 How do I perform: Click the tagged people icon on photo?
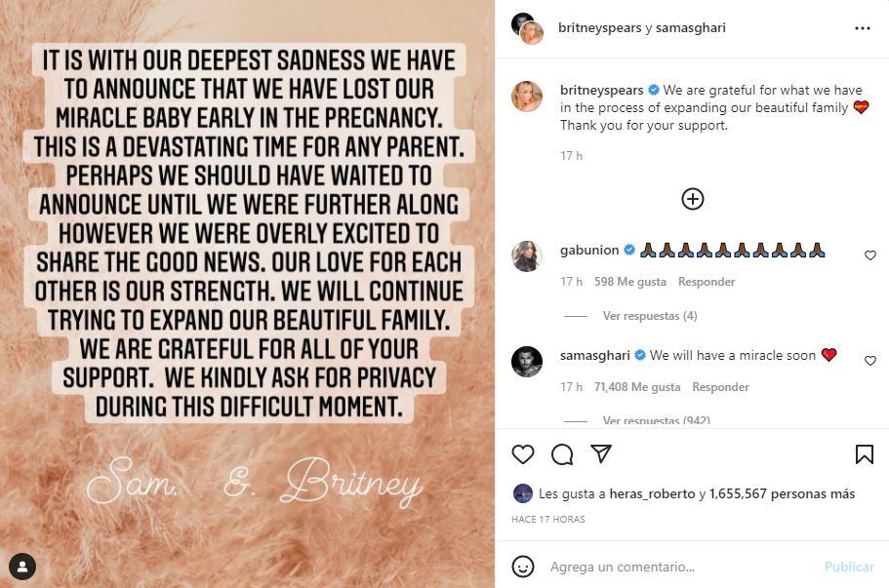pos(21,566)
